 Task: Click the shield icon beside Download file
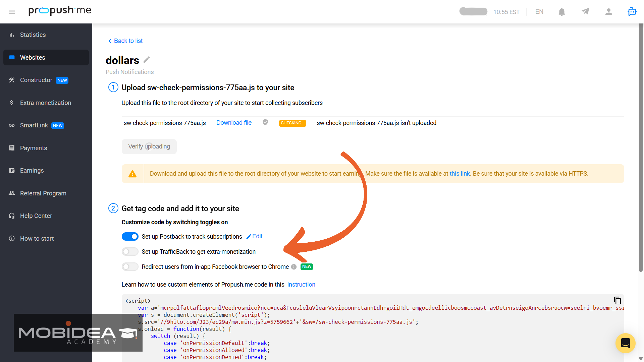click(265, 122)
